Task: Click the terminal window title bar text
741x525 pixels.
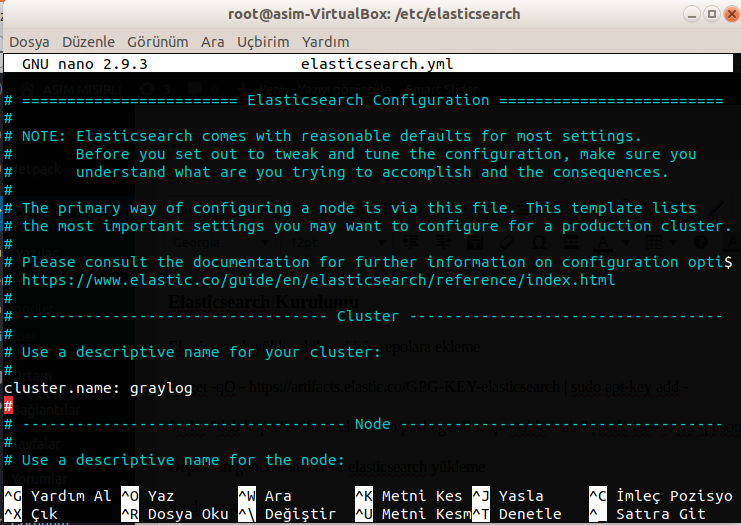Action: coord(374,14)
